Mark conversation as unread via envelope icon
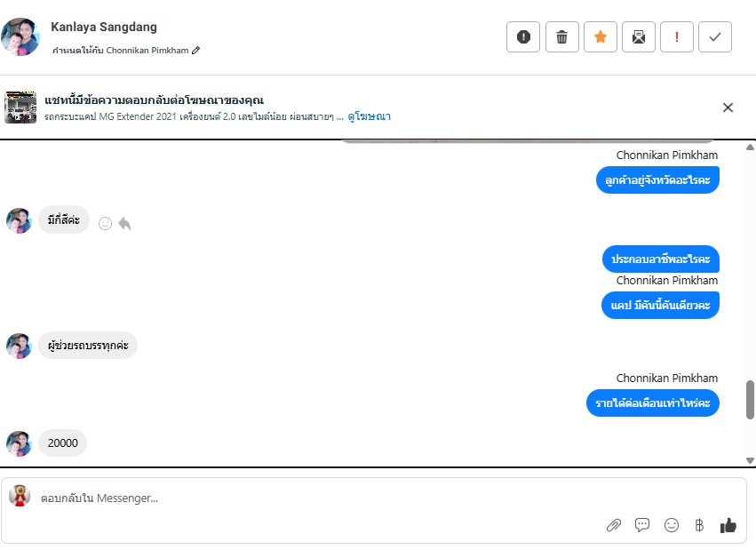This screenshot has width=756, height=550. (x=639, y=37)
